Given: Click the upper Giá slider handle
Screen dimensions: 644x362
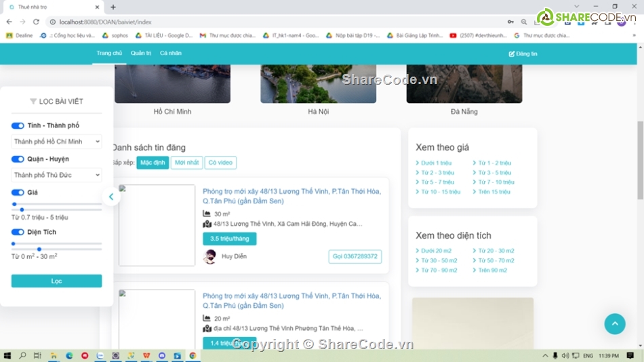Looking at the screenshot, I should point(22,210).
